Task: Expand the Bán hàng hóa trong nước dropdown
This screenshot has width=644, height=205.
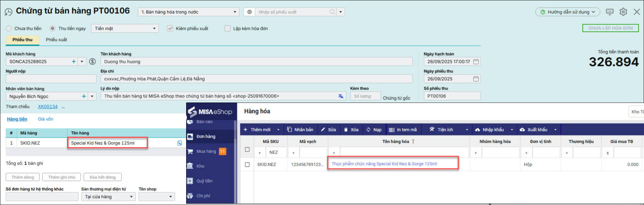Action: (189, 12)
